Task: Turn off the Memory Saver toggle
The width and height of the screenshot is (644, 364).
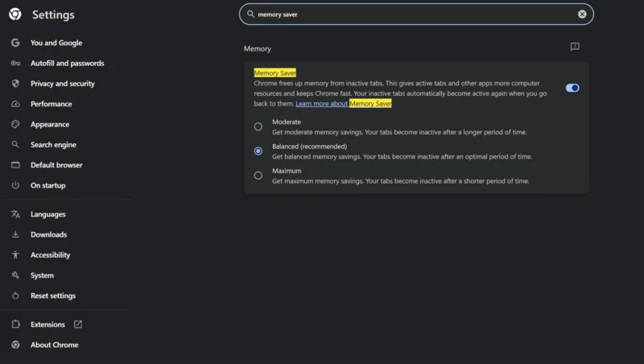Action: pos(572,88)
